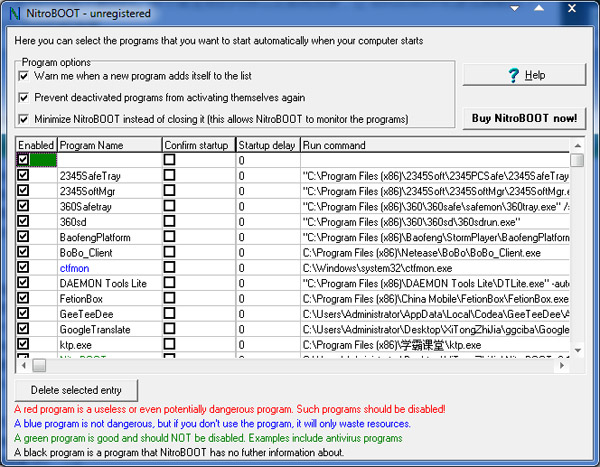Image resolution: width=600 pixels, height=467 pixels.
Task: Disable the BoBo_Client startup entry checkbox
Action: coord(23,252)
